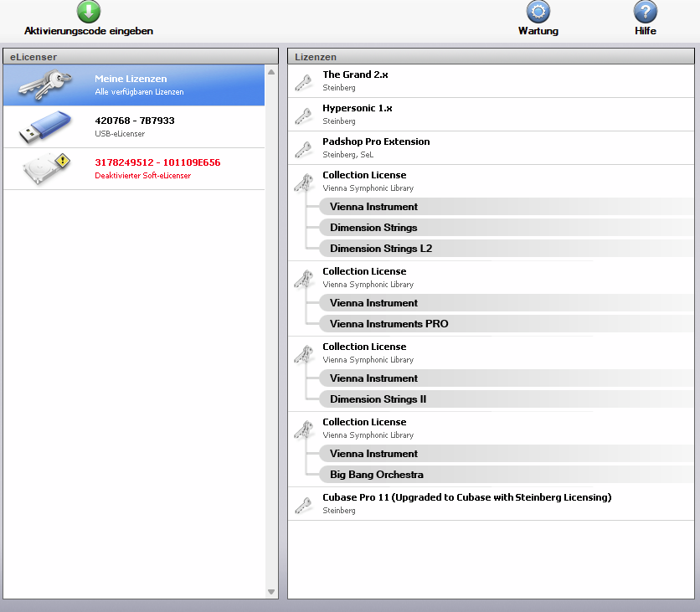This screenshot has height=612, width=700.
Task: Select the Dimension Strings L2 entry
Action: point(507,249)
